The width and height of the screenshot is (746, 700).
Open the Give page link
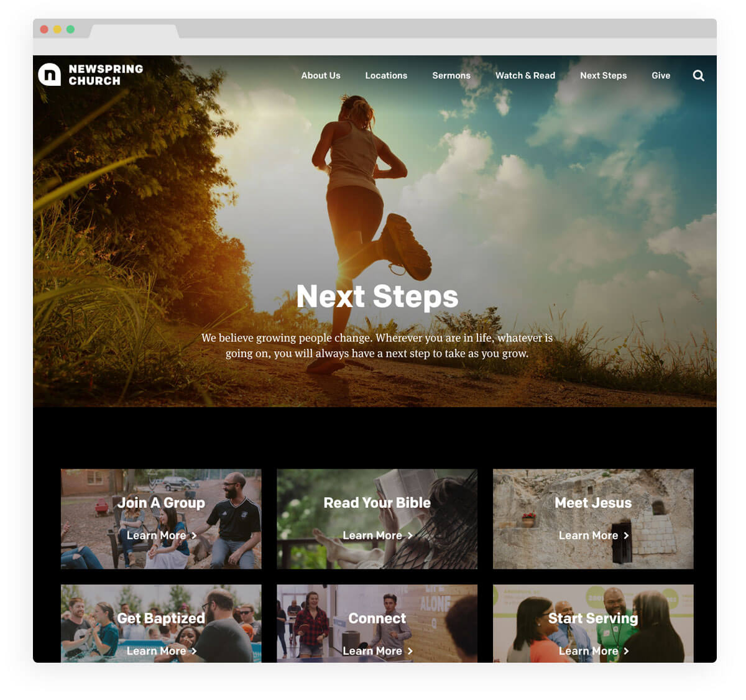tap(660, 76)
